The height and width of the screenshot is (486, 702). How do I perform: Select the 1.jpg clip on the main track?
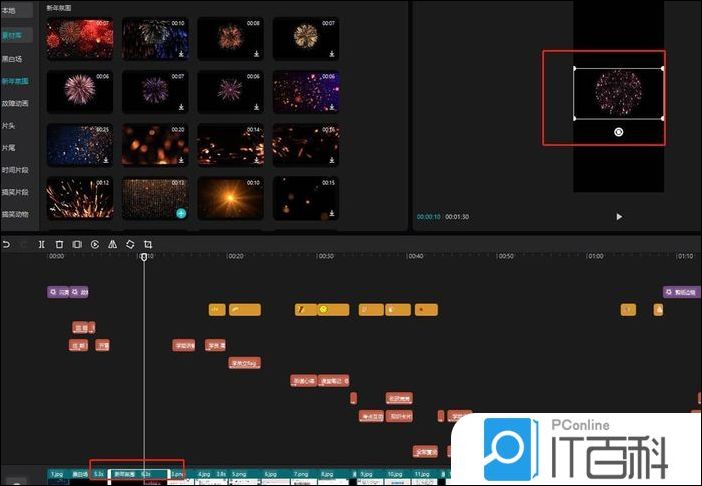pyautogui.click(x=58, y=477)
